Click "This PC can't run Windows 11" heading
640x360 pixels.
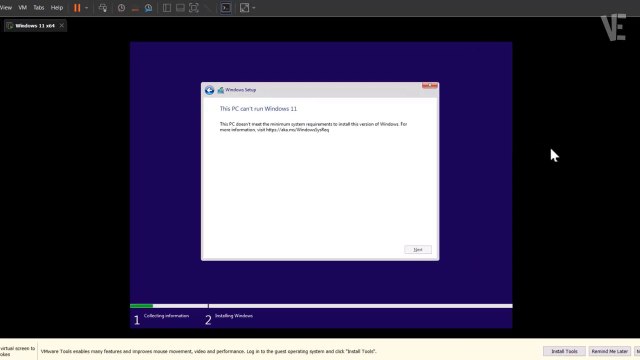pyautogui.click(x=258, y=109)
